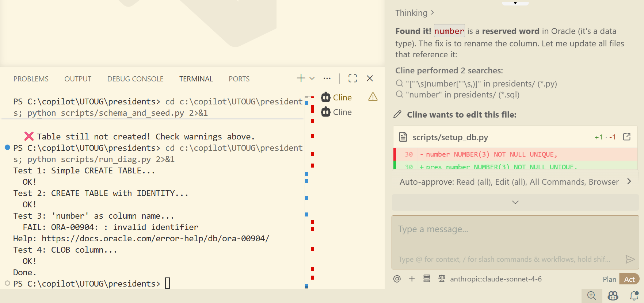Image resolution: width=644 pixels, height=303 pixels.
Task: Open the docs.oracle.com ora-00904 help link
Action: (155, 239)
